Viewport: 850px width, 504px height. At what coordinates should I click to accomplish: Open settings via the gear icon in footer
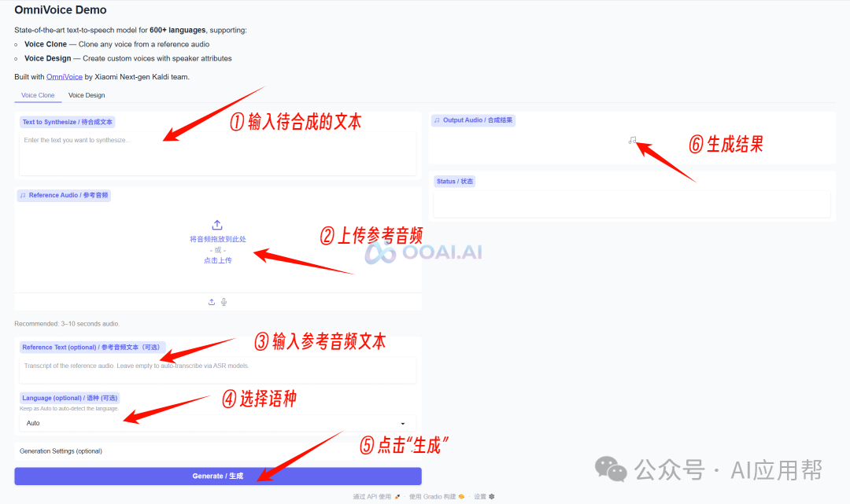pyautogui.click(x=491, y=496)
